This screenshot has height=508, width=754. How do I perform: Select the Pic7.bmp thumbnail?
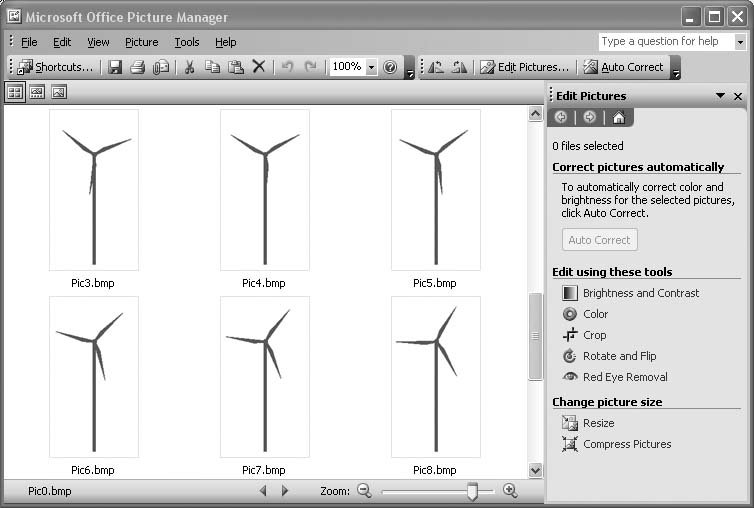pyautogui.click(x=264, y=377)
